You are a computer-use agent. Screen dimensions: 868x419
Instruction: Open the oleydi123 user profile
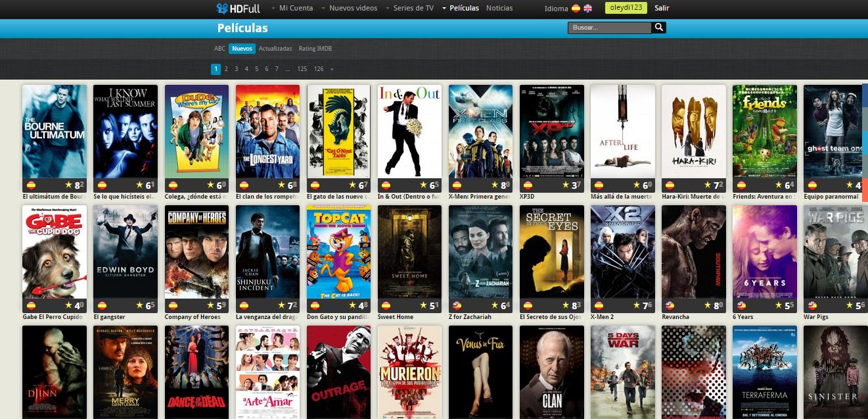(626, 8)
